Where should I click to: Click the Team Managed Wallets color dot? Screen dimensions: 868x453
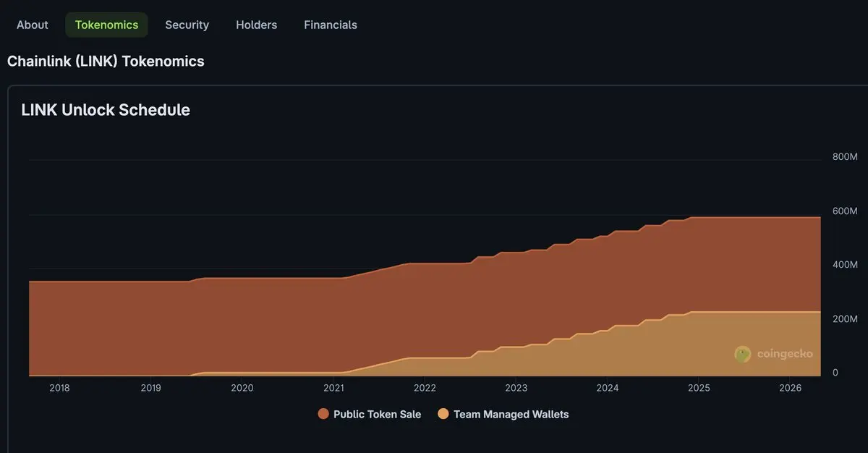coord(443,415)
